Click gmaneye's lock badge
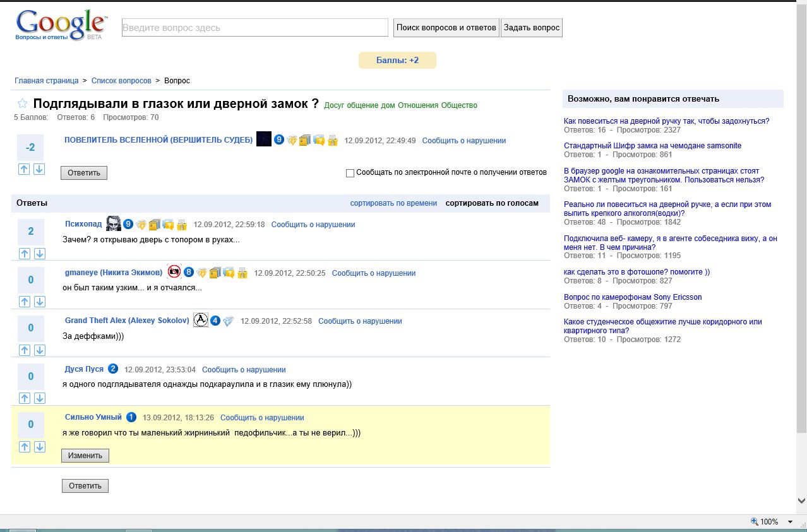The width and height of the screenshot is (807, 532). coord(242,273)
